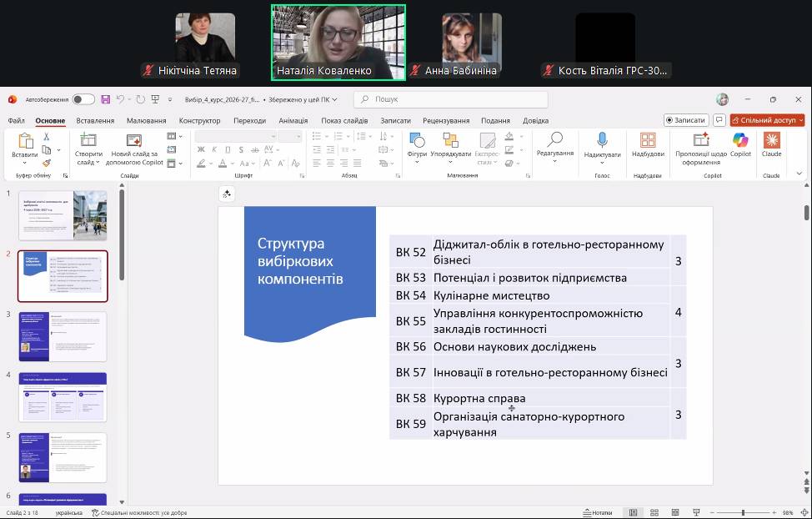Expand the Share (Спільний доступ) dropdown

coord(800,120)
